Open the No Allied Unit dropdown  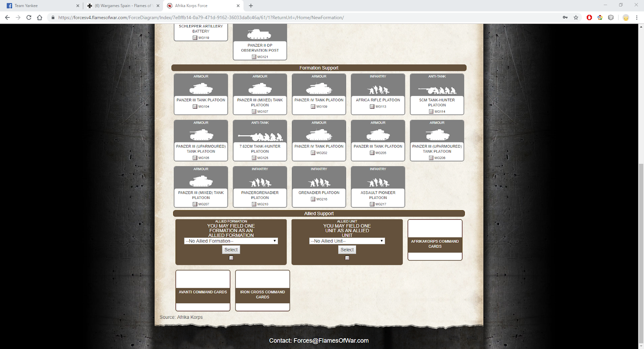[347, 241]
